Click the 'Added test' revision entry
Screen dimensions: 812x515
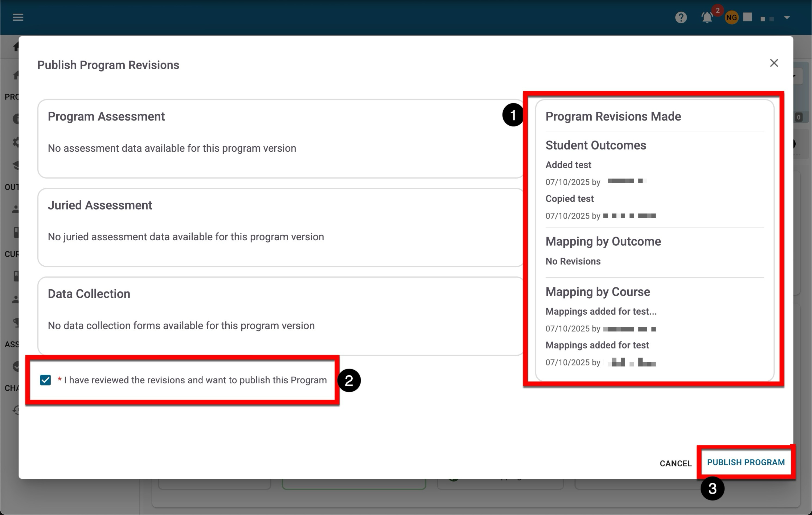(x=568, y=165)
